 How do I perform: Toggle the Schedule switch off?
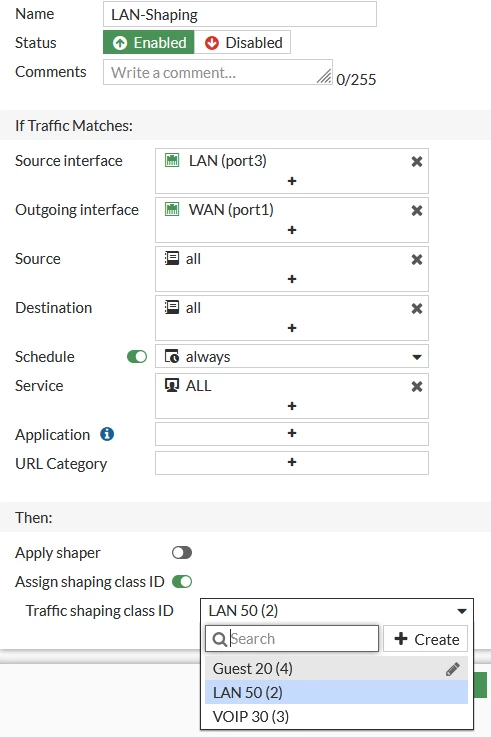point(137,357)
